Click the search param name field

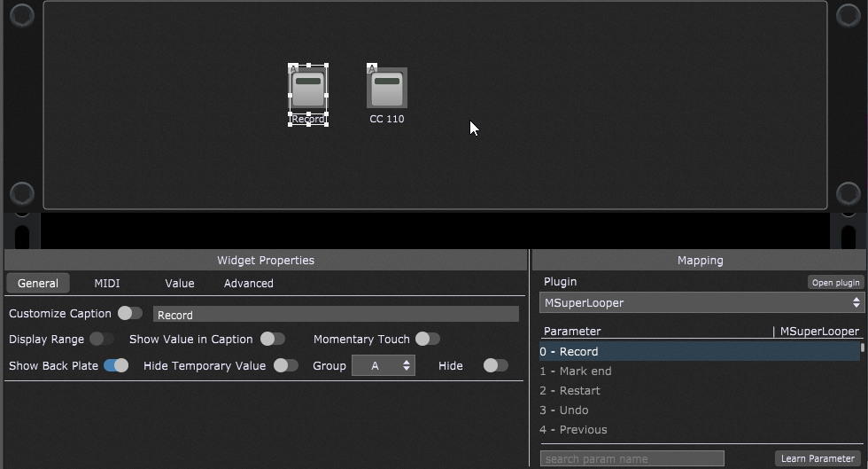click(x=632, y=458)
